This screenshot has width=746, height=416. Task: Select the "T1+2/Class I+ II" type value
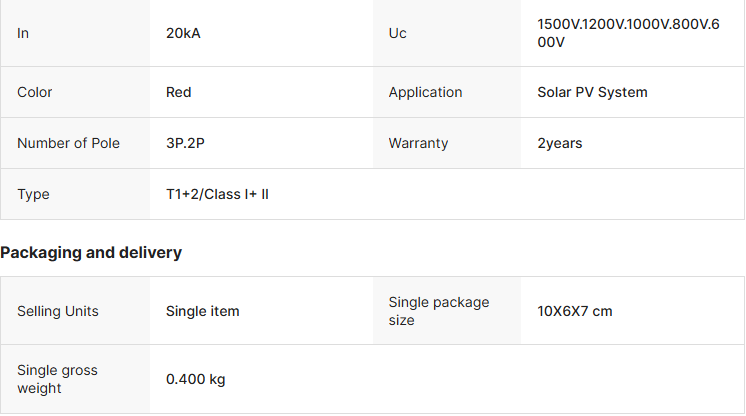coord(217,194)
